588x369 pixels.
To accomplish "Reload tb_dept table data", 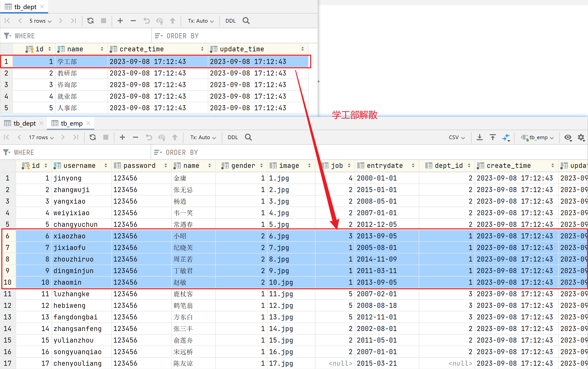I will point(90,21).
